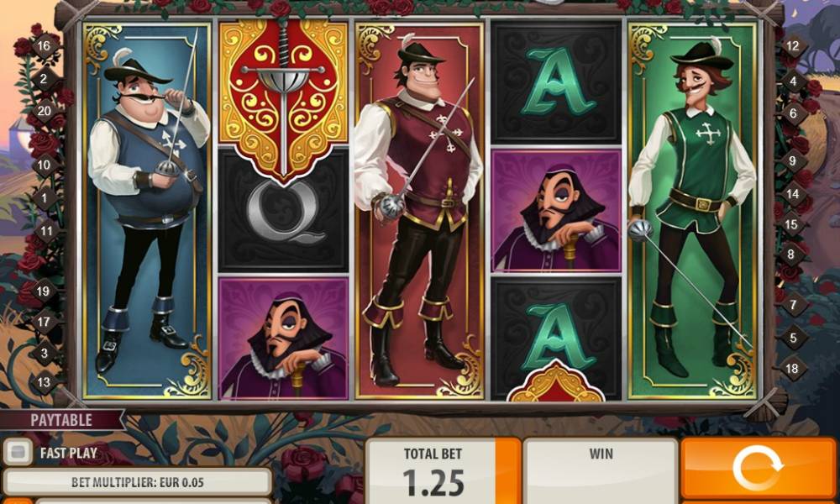The width and height of the screenshot is (840, 504).
Task: Open the PAYTABLE tab
Action: (x=61, y=421)
